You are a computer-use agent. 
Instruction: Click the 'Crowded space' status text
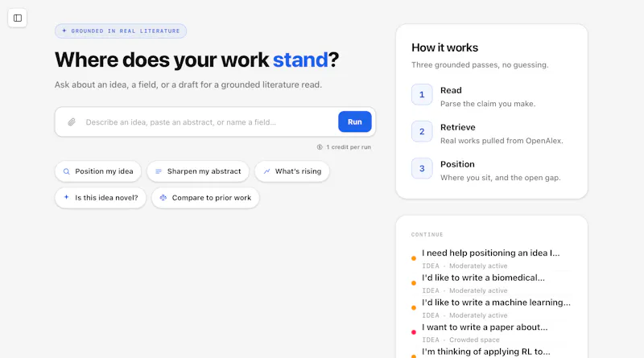tap(474, 339)
